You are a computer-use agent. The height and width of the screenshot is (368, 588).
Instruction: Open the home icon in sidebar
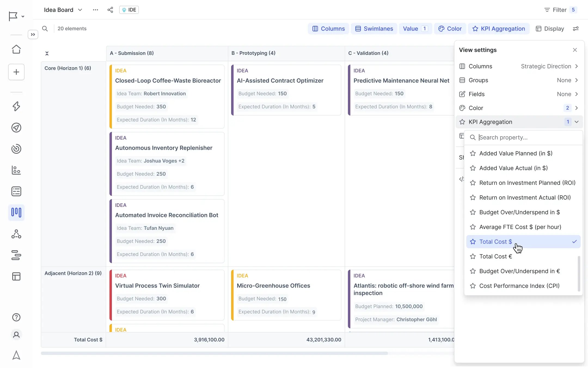(x=16, y=49)
